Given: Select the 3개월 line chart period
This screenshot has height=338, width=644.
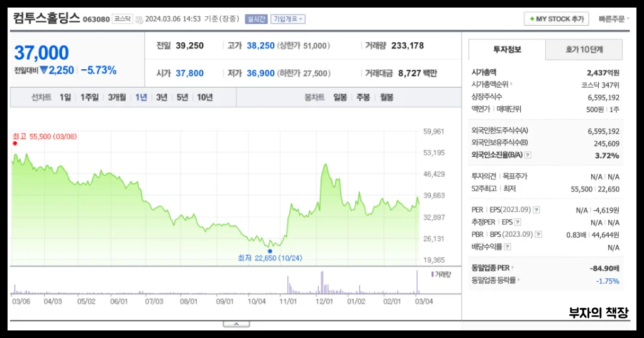Looking at the screenshot, I should tap(116, 98).
